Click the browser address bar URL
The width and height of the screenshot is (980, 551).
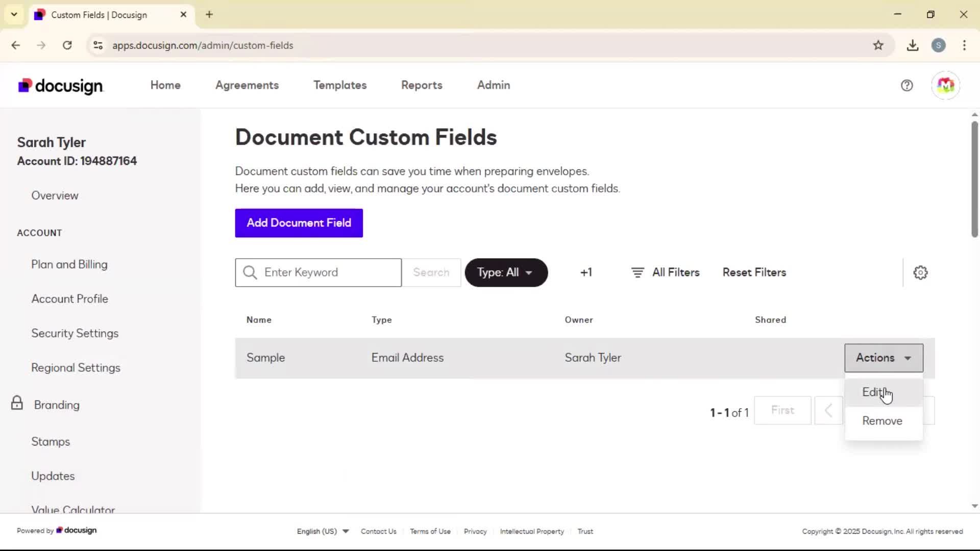tap(203, 45)
